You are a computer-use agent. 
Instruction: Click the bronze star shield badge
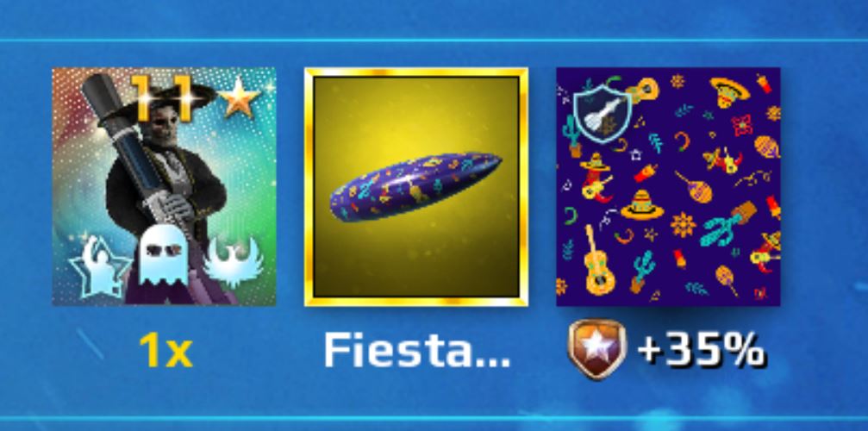click(x=596, y=349)
